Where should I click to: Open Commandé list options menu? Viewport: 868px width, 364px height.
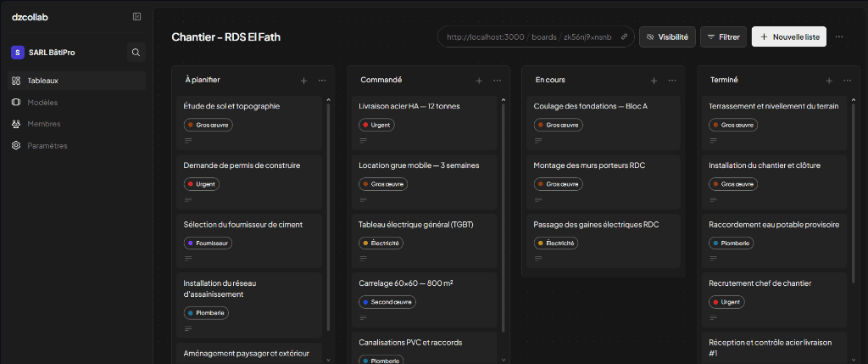pyautogui.click(x=497, y=81)
